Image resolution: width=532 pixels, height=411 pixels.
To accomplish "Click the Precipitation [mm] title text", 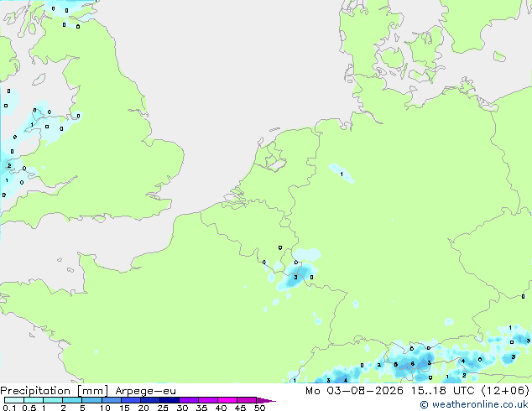I will (x=55, y=391).
